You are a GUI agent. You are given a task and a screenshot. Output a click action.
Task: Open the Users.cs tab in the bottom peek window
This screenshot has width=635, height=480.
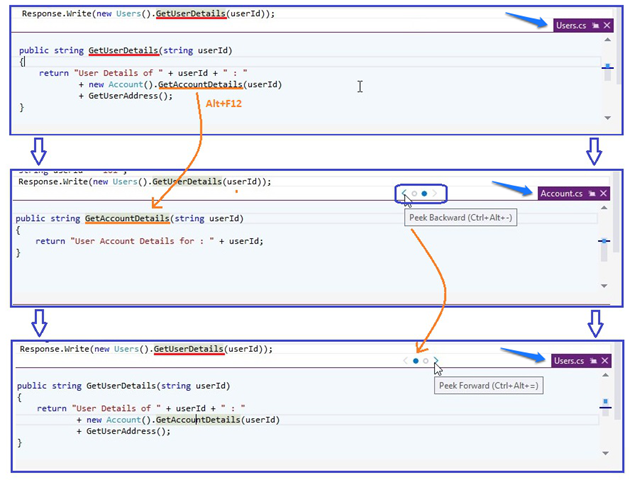(569, 361)
